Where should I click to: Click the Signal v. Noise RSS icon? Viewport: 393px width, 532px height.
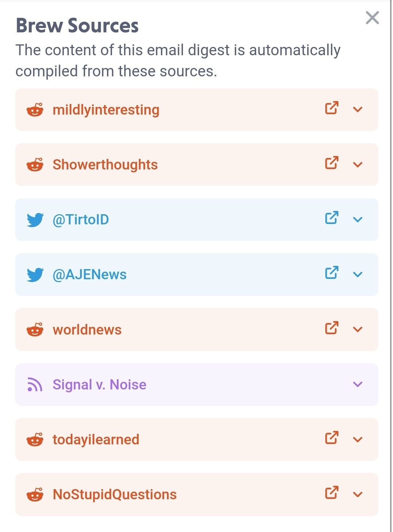point(35,385)
